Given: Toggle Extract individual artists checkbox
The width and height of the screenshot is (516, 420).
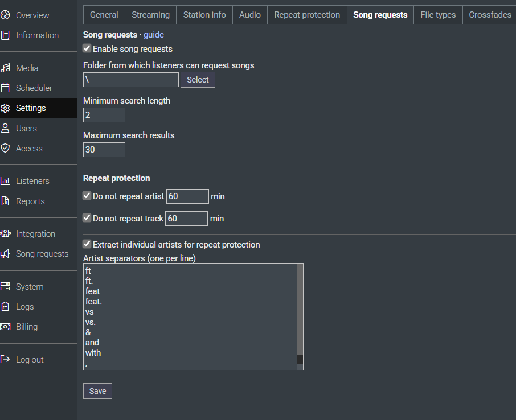Looking at the screenshot, I should 87,244.
